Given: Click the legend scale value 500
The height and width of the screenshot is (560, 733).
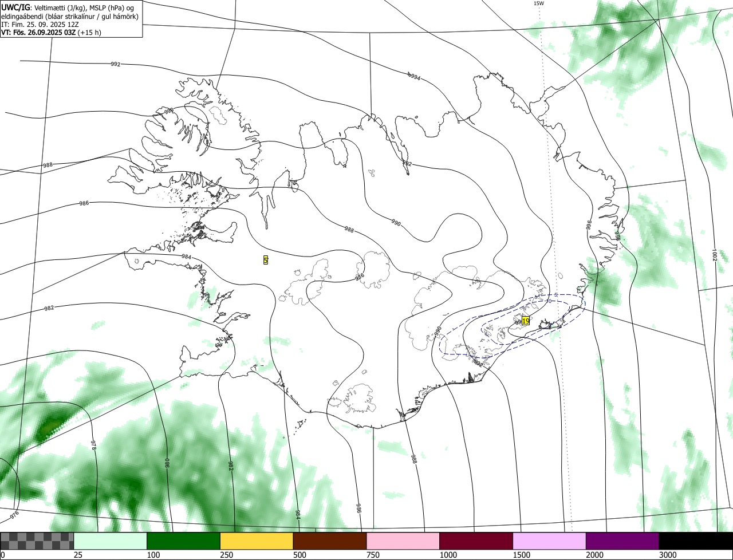Looking at the screenshot, I should 299,555.
